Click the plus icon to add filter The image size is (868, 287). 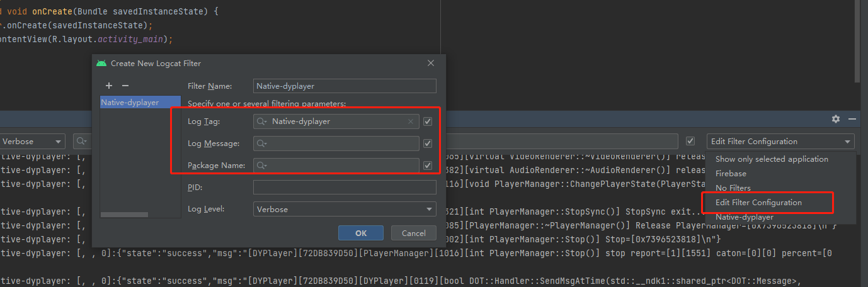pos(109,86)
